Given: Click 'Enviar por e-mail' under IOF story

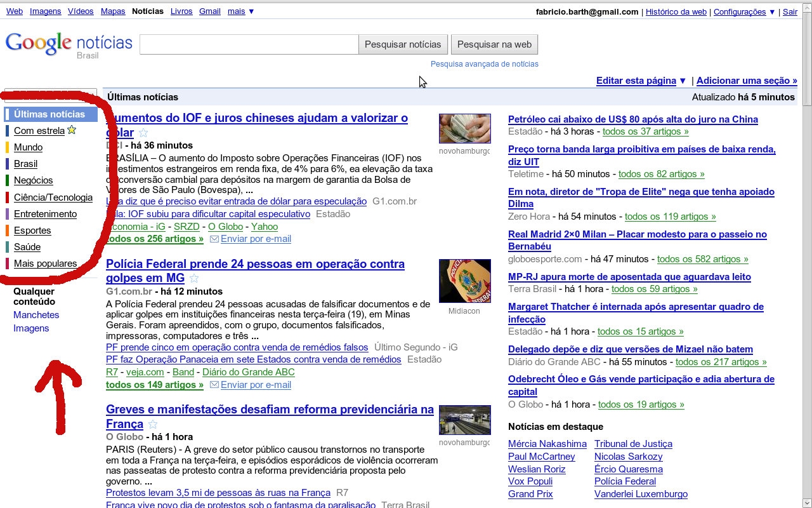Looking at the screenshot, I should pyautogui.click(x=256, y=239).
